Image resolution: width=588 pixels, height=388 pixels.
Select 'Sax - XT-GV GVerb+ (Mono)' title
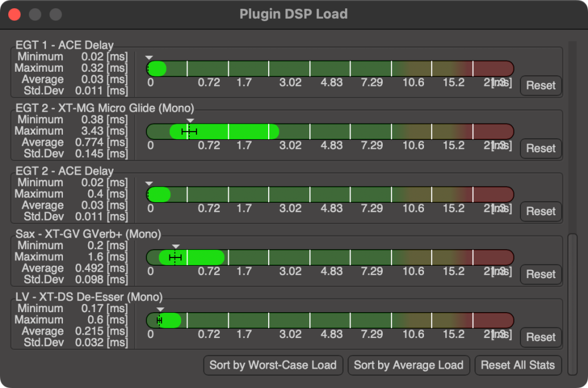tap(88, 234)
